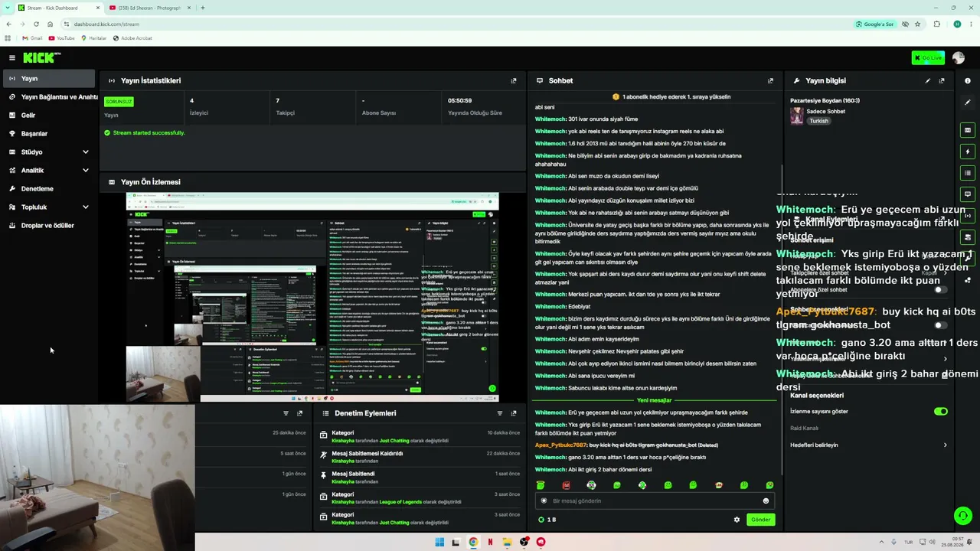Open Yayın Bağlantısı ve Anahtarı page

tap(52, 97)
